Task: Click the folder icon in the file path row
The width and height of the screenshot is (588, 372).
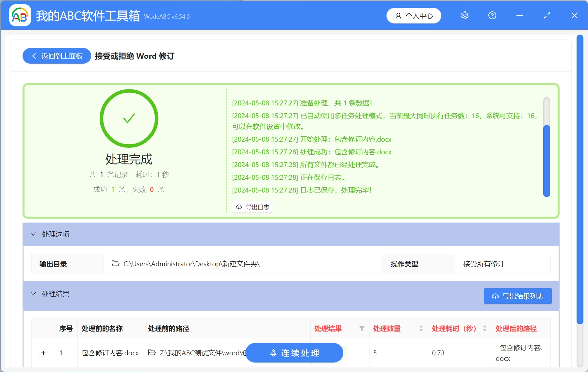Action: 151,353
